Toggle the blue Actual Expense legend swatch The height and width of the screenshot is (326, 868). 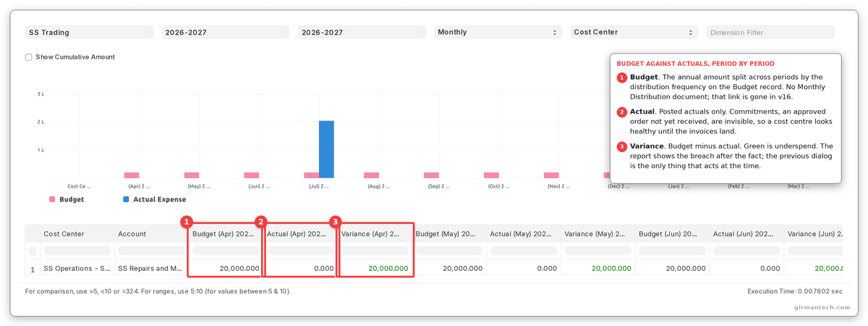click(x=126, y=199)
